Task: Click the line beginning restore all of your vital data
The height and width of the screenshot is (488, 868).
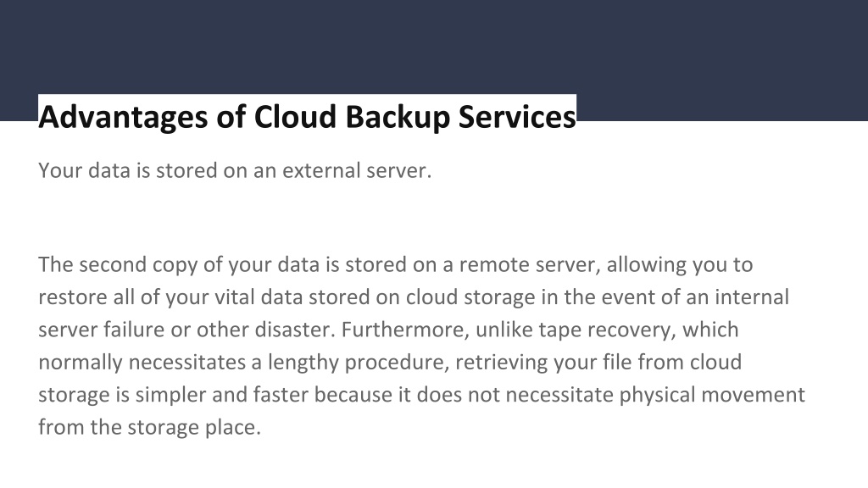Action: pos(414,297)
